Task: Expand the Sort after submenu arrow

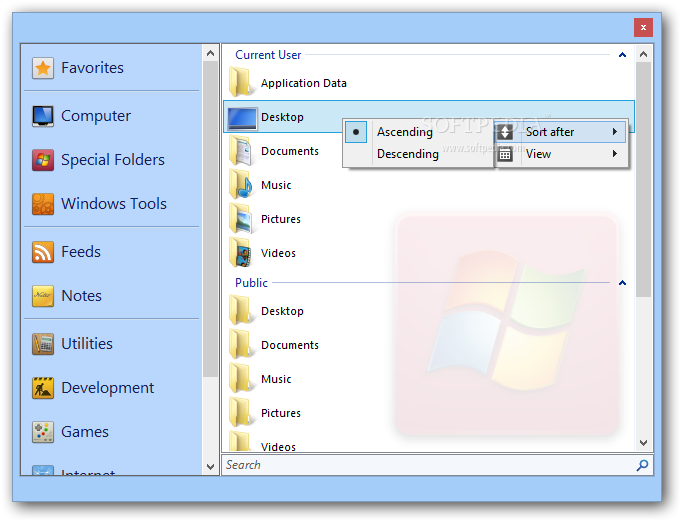Action: click(x=615, y=132)
